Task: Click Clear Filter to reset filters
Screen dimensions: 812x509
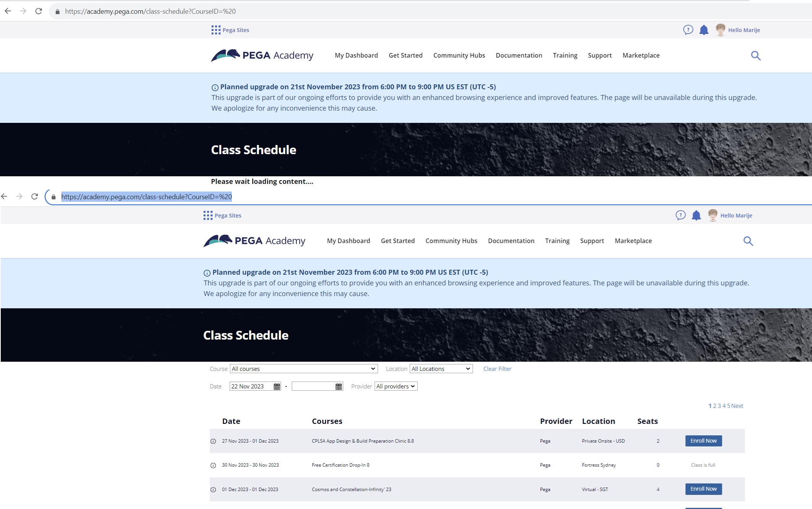Action: pos(497,369)
